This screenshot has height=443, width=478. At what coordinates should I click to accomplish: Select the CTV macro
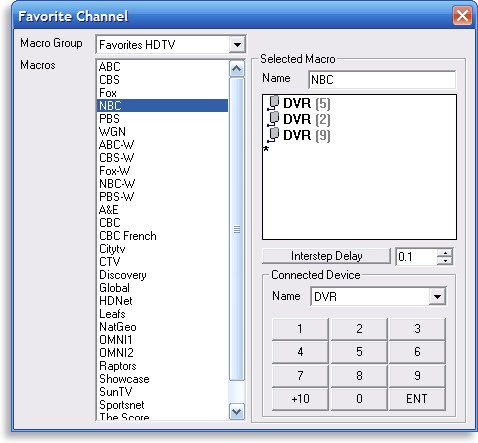tap(162, 262)
